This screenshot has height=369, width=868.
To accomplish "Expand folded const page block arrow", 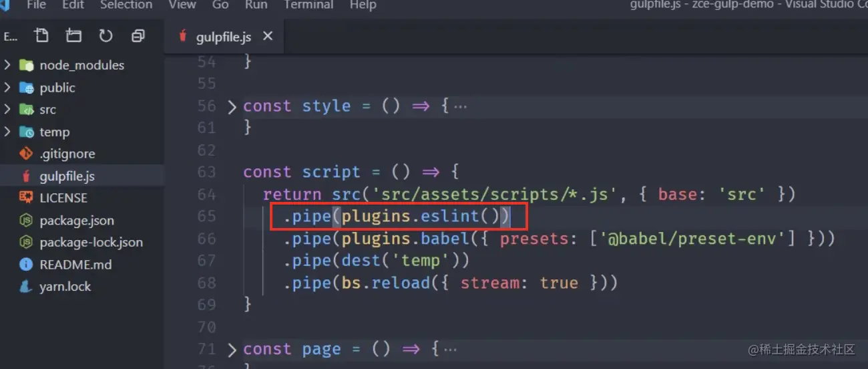I will click(232, 350).
